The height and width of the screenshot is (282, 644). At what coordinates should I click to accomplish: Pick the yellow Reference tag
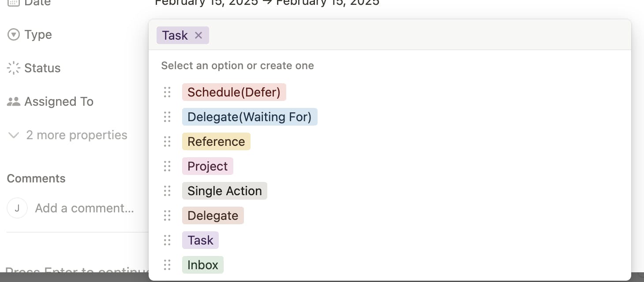216,141
